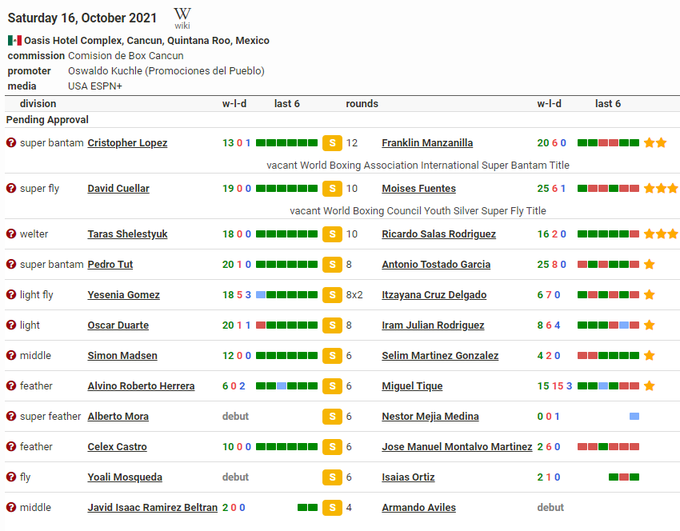Click status question icon for Taras Shelestyuk bout
680x531 pixels.
(11, 235)
